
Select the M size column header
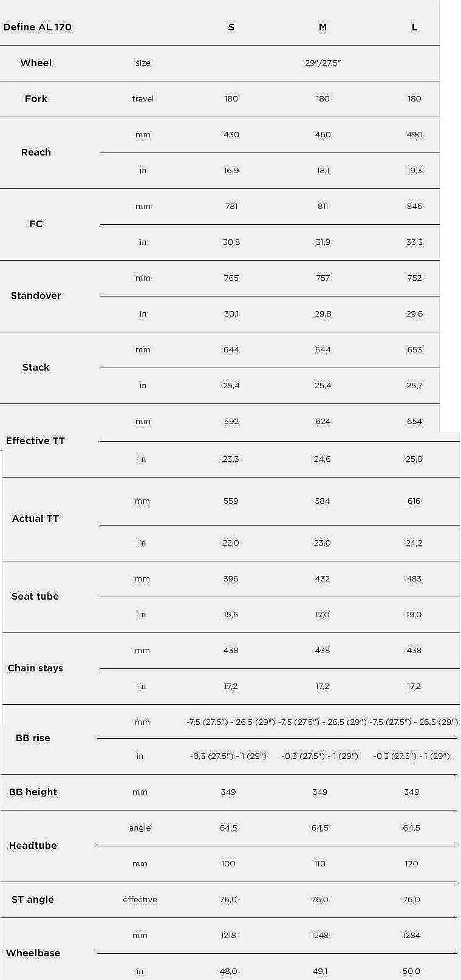tap(323, 27)
